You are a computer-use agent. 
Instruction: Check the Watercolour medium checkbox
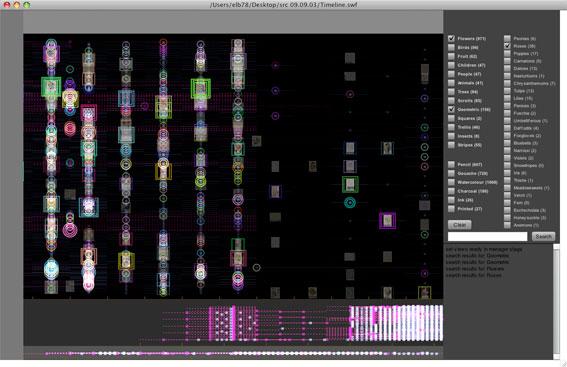click(451, 182)
